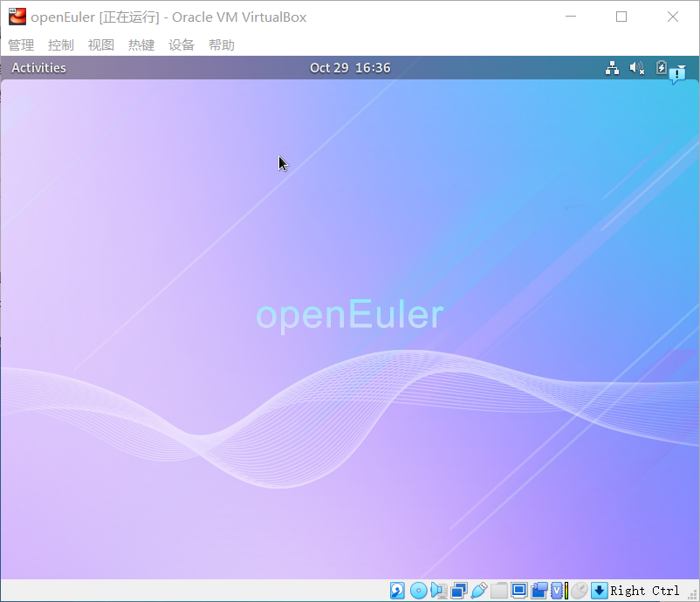Click the CPU load meter bar

566,591
